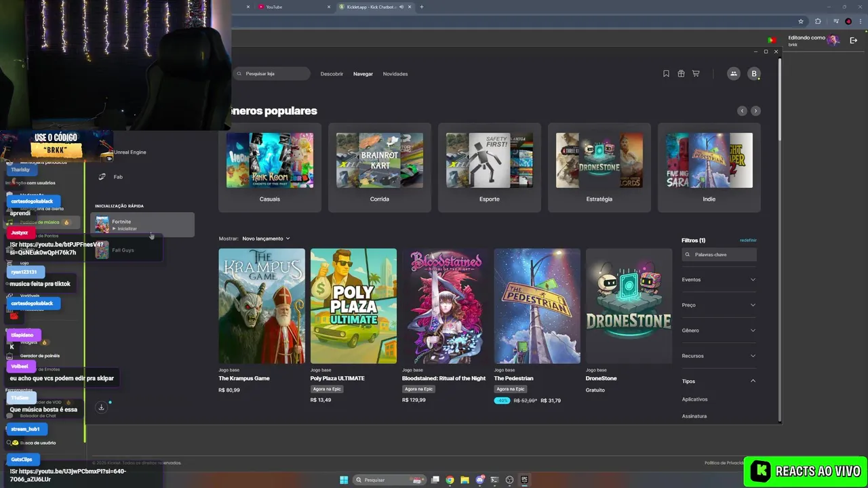Screen dimensions: 868x488
Task: Open the Corrida genre card
Action: pyautogui.click(x=379, y=168)
